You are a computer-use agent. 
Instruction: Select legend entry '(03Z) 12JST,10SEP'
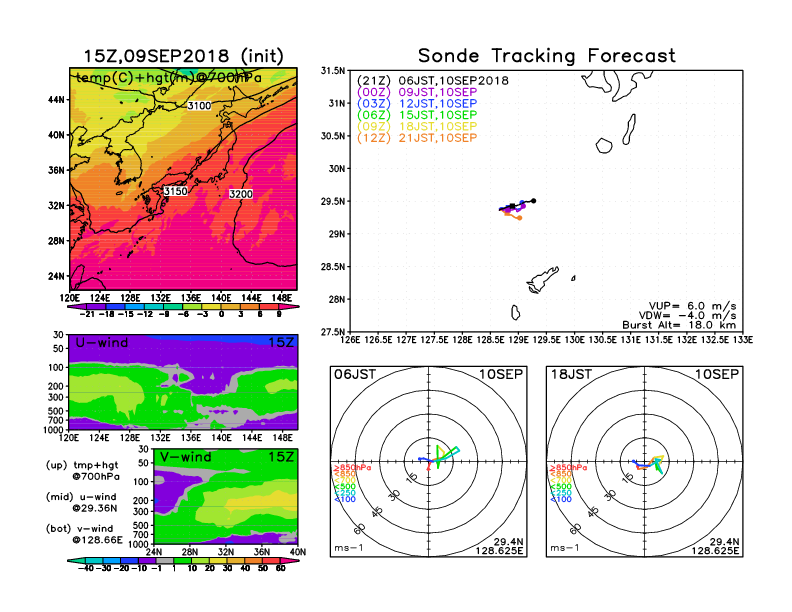tap(417, 104)
